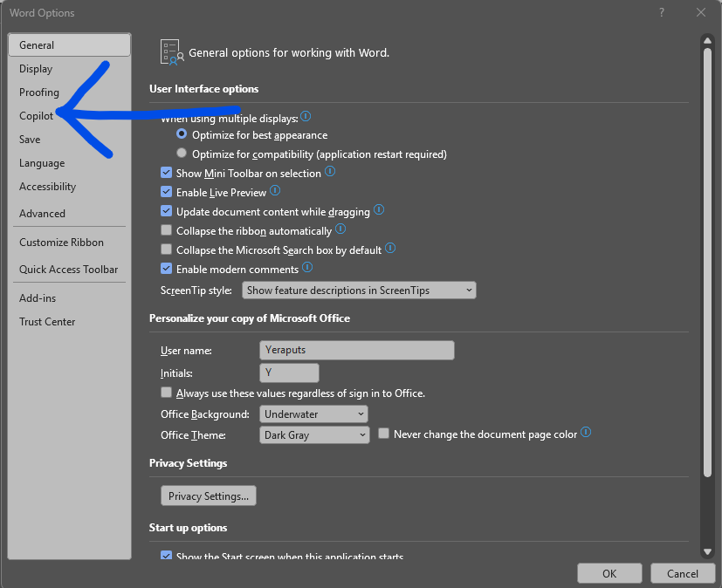
Task: Click the vertical scrollbar thumb
Action: 708,263
